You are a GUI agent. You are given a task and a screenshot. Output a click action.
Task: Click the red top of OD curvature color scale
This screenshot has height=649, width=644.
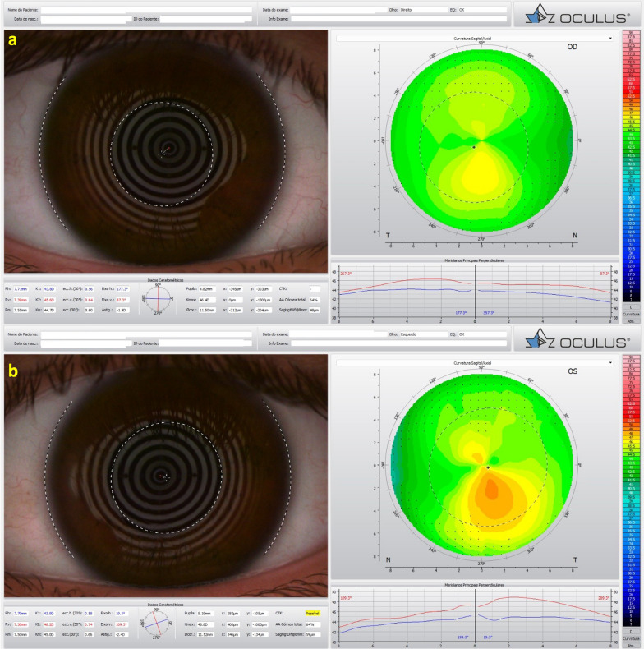point(631,37)
